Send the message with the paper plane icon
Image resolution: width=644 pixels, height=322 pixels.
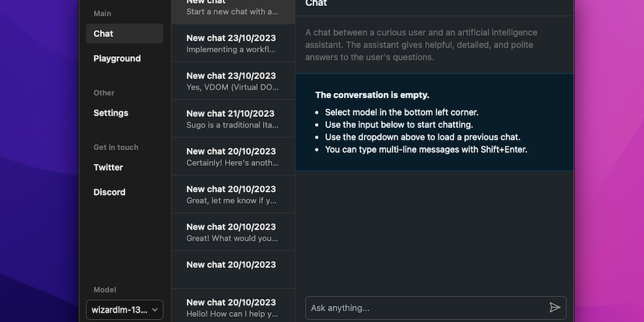coord(554,308)
